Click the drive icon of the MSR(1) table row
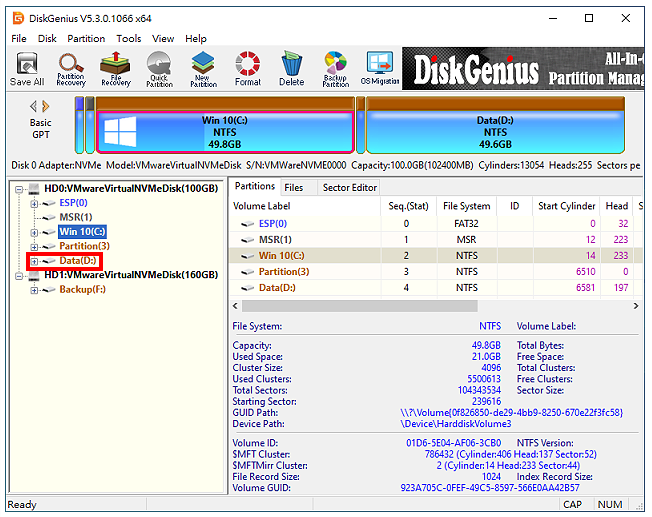Screen dimensions: 652x517 click(247, 240)
